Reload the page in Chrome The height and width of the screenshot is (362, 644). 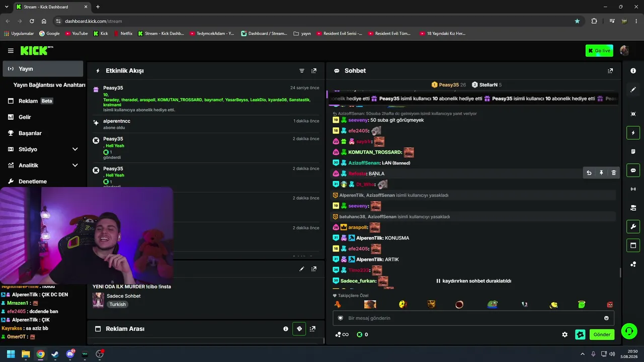point(32,21)
